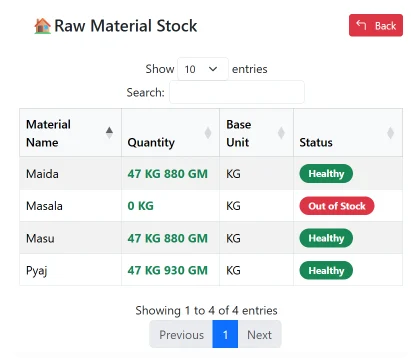Image resolution: width=417 pixels, height=360 pixels.
Task: Click the house icon beside Raw Material Stock
Action: pyautogui.click(x=42, y=26)
